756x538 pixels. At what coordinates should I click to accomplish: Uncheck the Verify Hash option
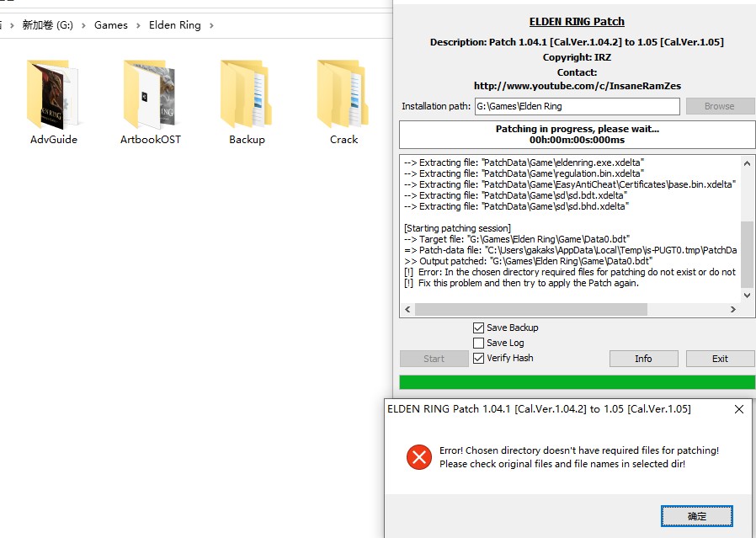point(479,358)
